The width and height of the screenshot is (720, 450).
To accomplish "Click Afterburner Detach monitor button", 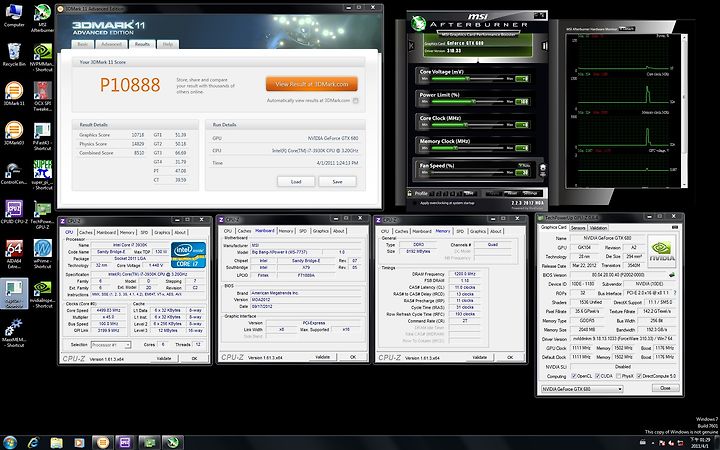I will pyautogui.click(x=627, y=28).
